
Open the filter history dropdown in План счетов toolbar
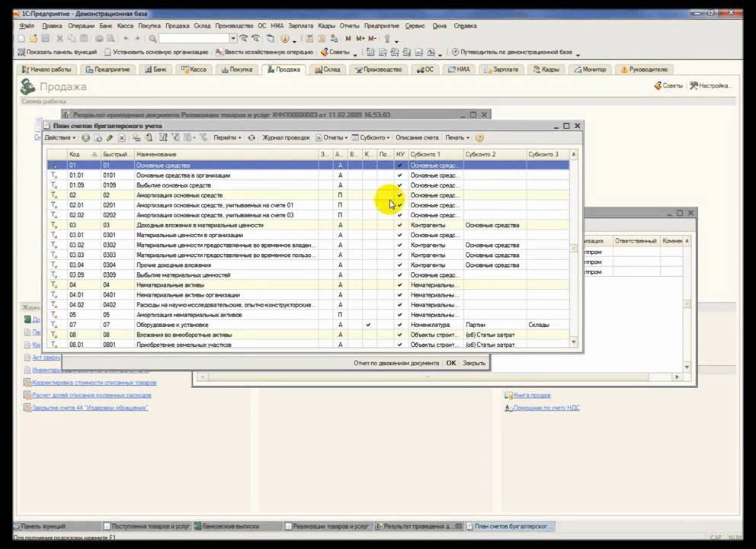[x=190, y=138]
